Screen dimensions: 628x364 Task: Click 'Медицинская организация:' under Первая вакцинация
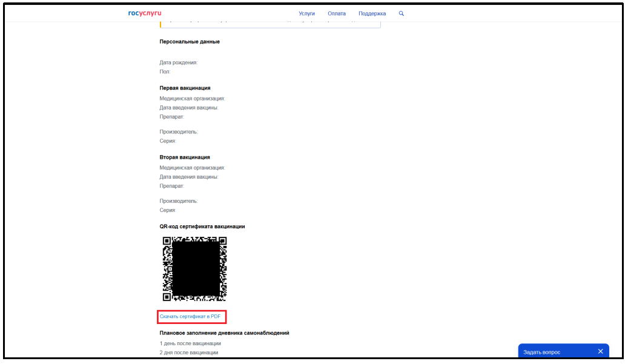[x=192, y=99]
